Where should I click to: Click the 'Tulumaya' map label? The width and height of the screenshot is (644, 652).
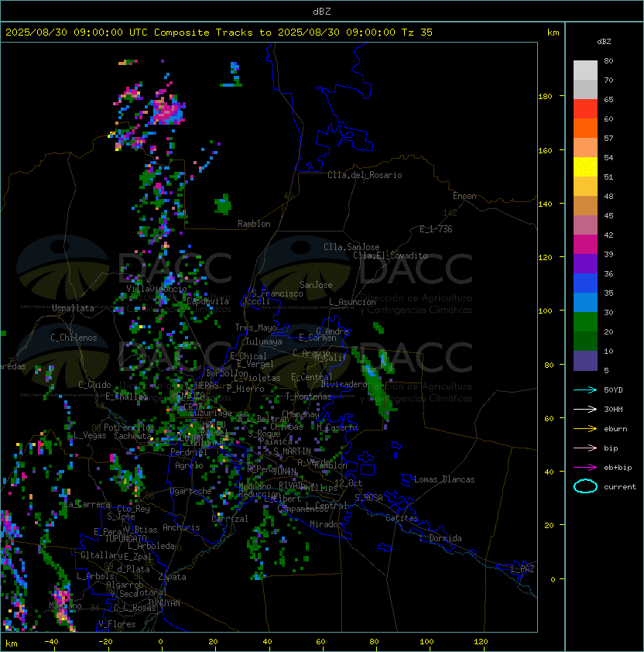tap(264, 341)
